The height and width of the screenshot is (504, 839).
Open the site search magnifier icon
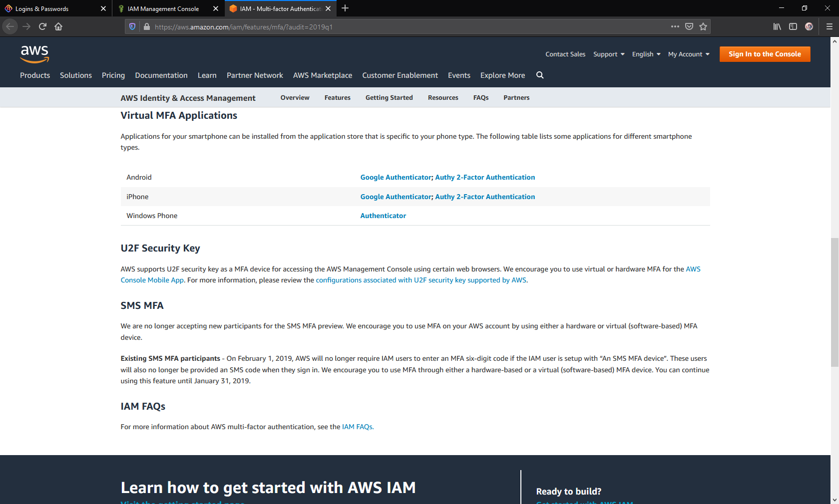click(x=540, y=75)
